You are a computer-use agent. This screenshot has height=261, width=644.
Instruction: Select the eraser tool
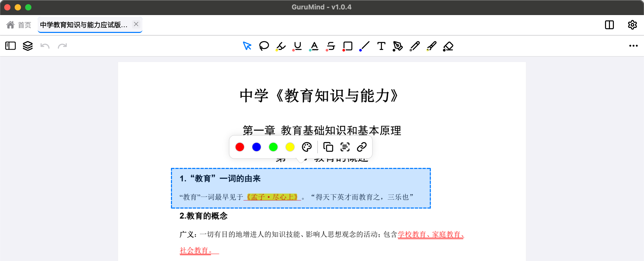448,46
